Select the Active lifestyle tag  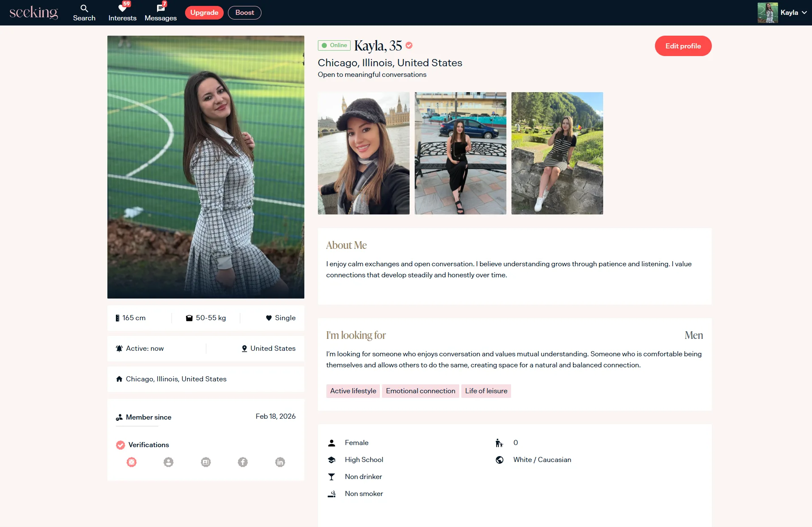[353, 391]
